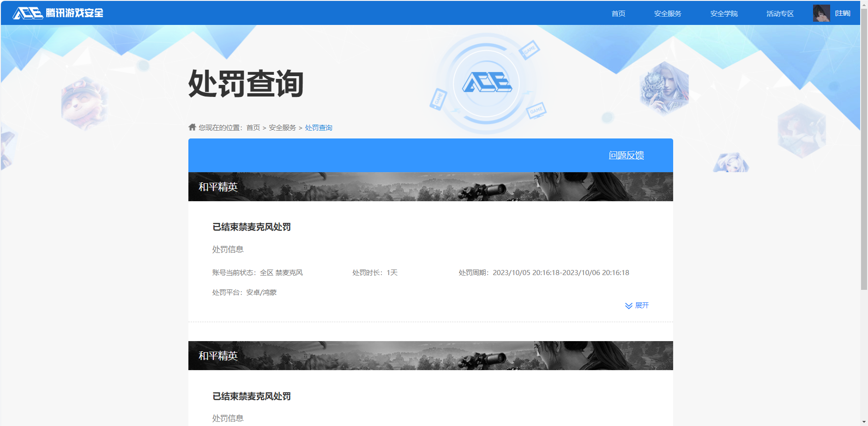Click the ACE Tencent Game Security logo
Screen dimensions: 868x426
58,13
